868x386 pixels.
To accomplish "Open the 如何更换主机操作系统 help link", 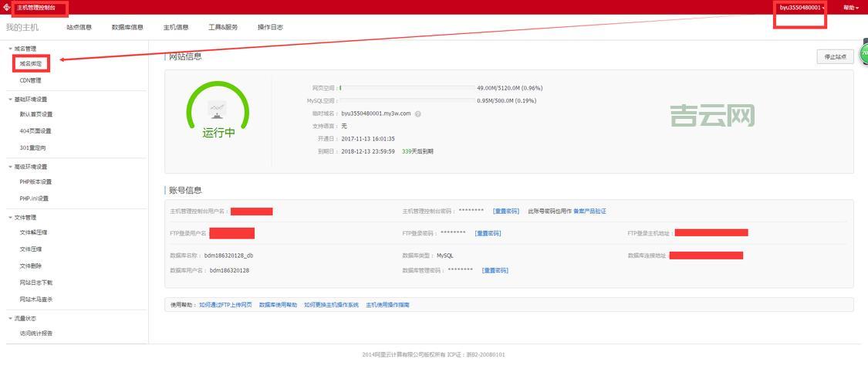I will (332, 305).
